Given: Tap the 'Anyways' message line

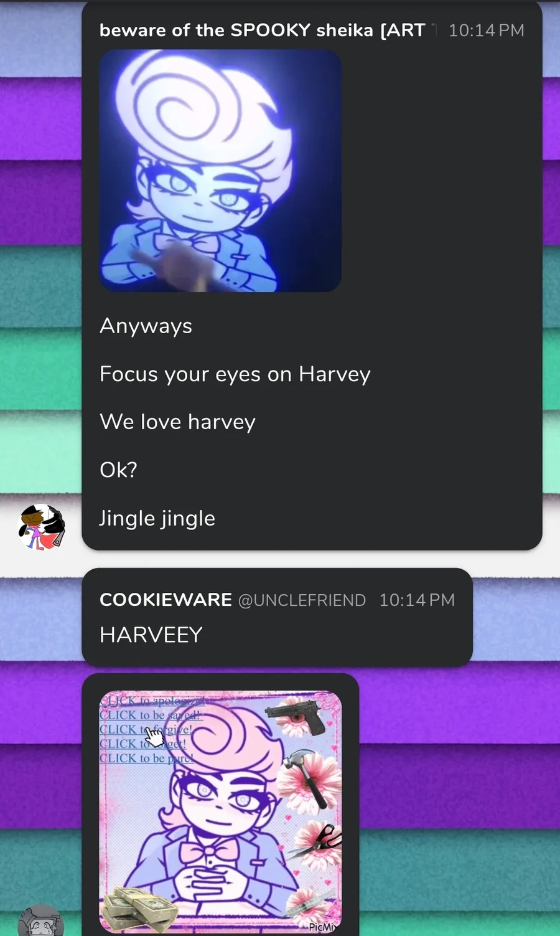Looking at the screenshot, I should click(x=146, y=326).
